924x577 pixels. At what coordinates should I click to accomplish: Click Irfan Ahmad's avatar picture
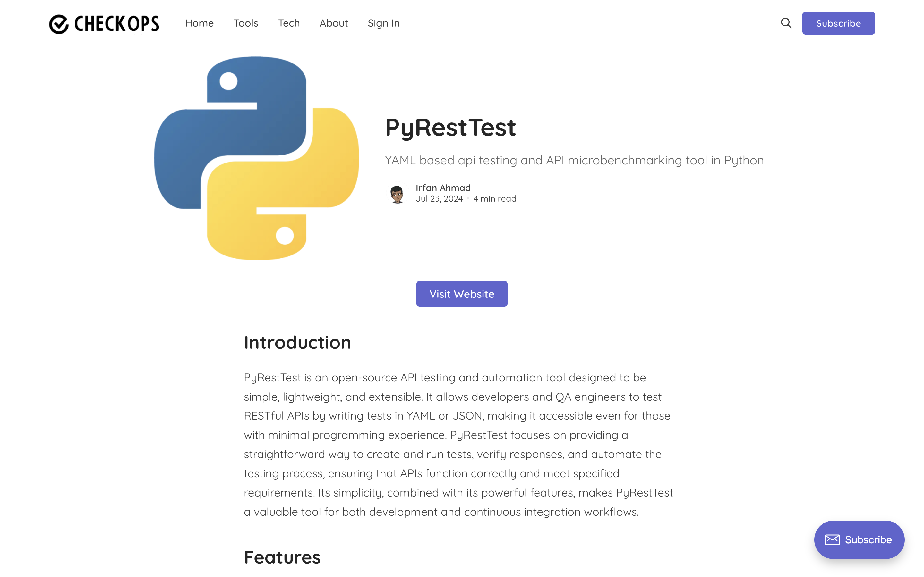tap(397, 193)
